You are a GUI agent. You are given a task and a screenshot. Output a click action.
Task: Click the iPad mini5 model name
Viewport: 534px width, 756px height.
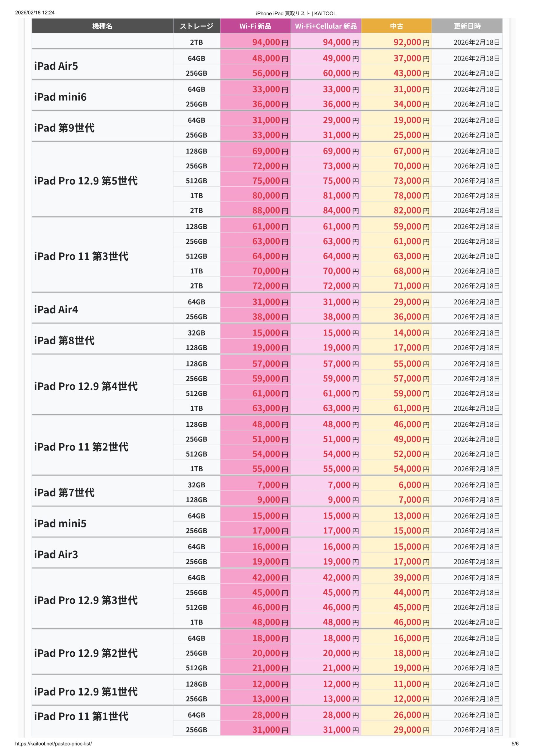tap(60, 523)
